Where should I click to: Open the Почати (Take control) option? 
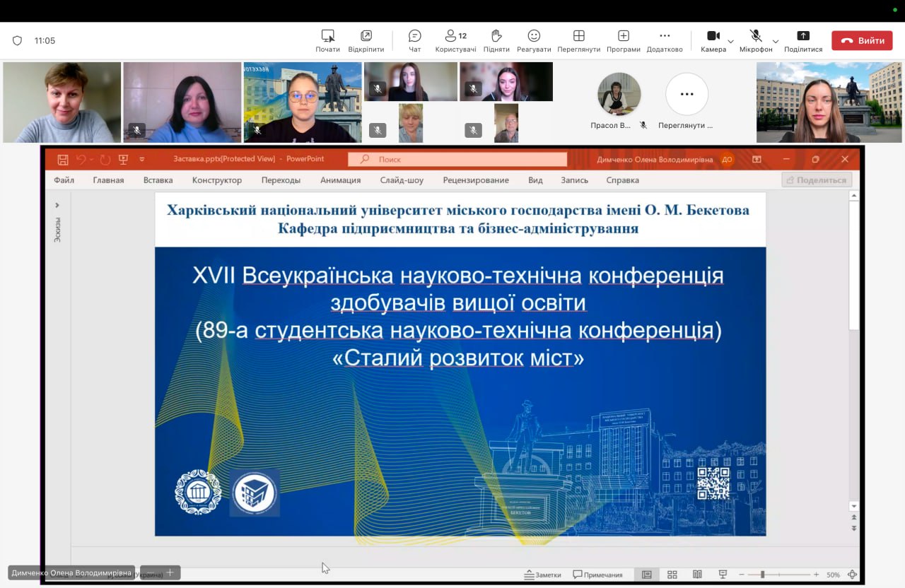click(x=327, y=41)
